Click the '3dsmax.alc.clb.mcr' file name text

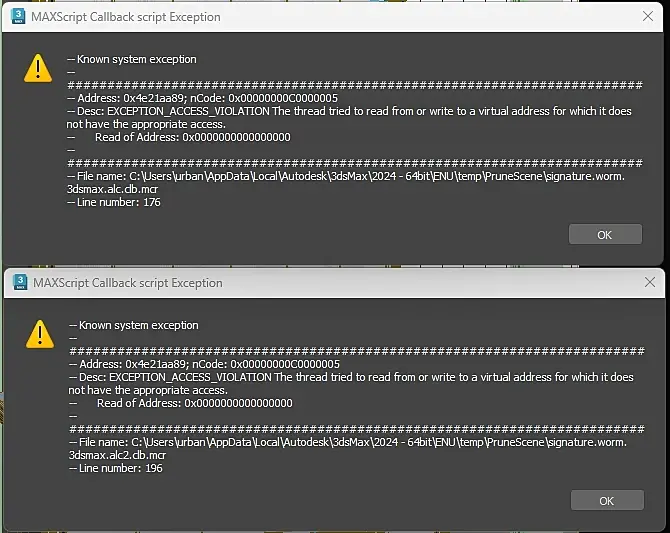click(x=112, y=189)
